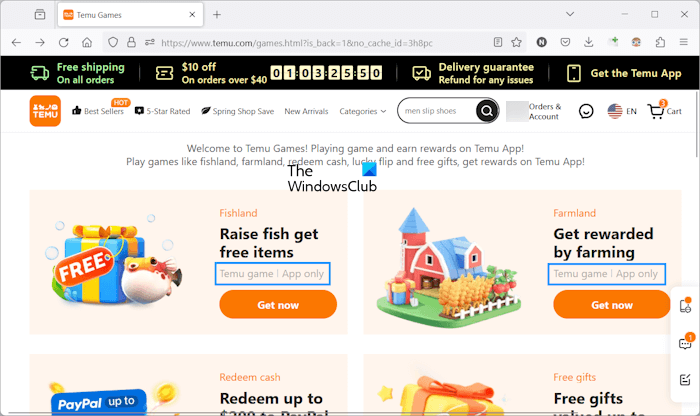The height and width of the screenshot is (416, 700).
Task: Focus the men slip shoes search field
Action: click(437, 111)
